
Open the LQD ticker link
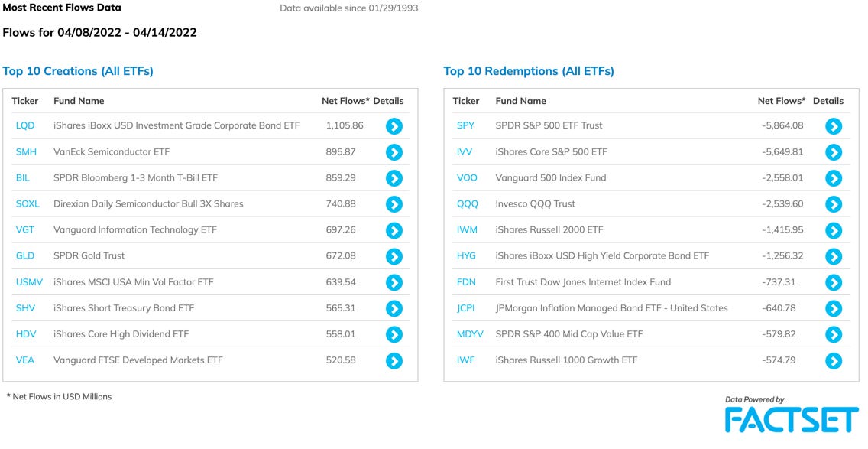click(x=25, y=125)
